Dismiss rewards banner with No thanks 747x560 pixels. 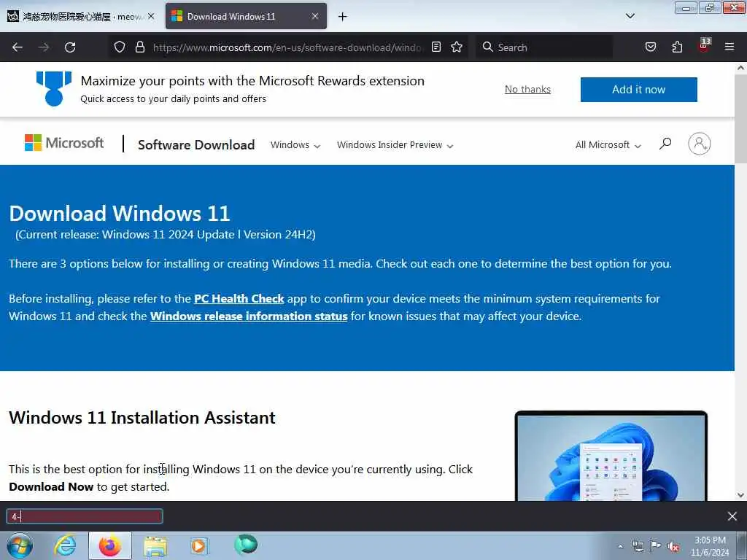click(x=527, y=90)
